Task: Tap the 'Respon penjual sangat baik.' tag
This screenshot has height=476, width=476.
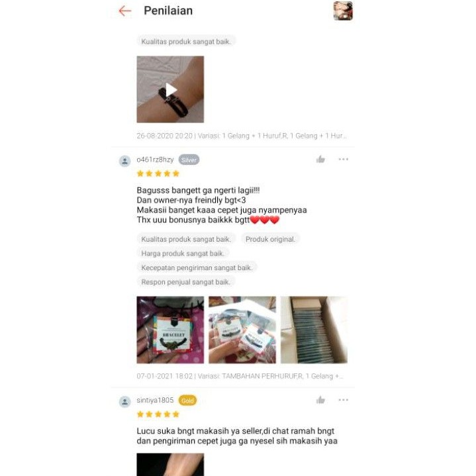Action: tap(186, 282)
